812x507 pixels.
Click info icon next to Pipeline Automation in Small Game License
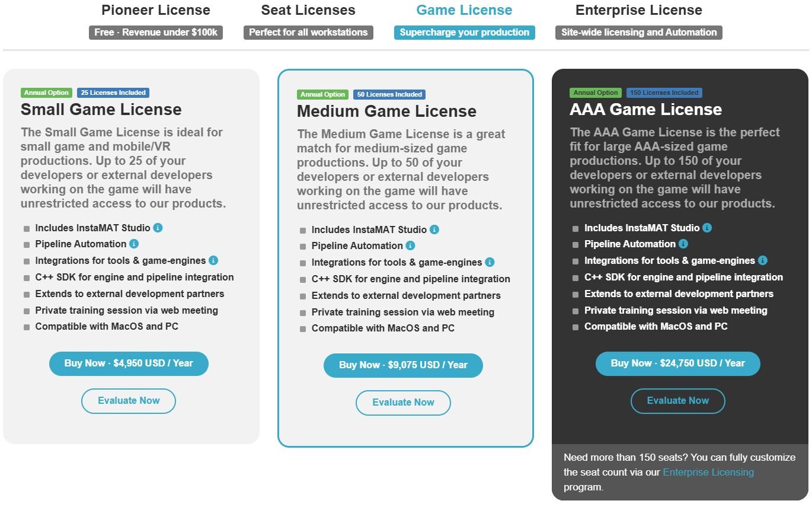click(x=134, y=244)
